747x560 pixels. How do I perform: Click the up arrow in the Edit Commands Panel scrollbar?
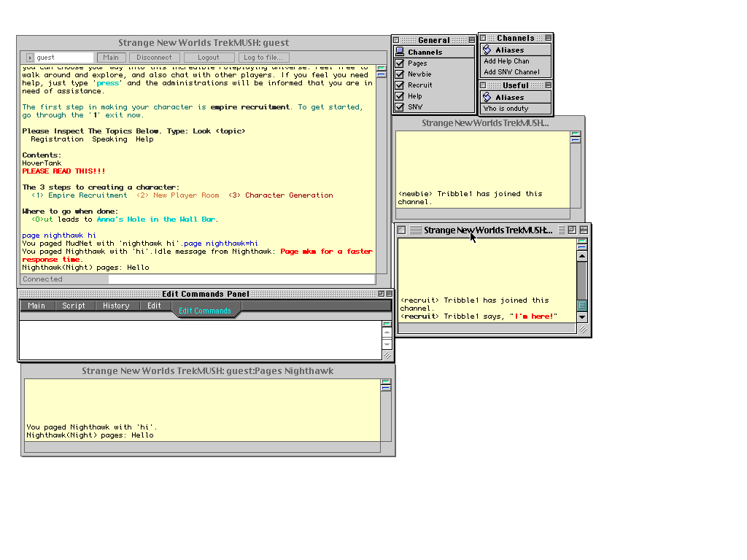coord(387,332)
